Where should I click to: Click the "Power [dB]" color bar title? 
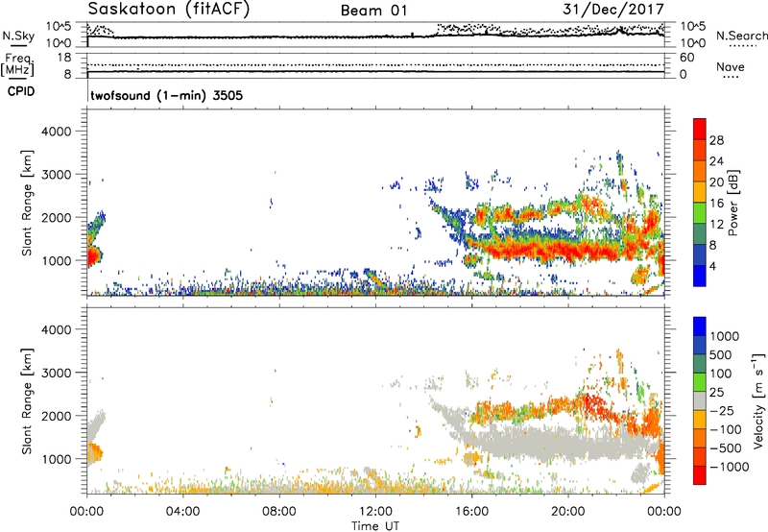tap(733, 203)
